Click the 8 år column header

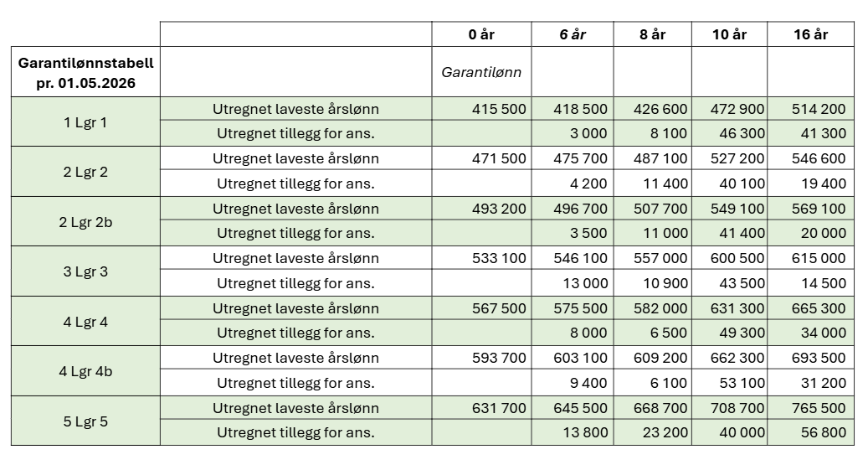tap(653, 34)
